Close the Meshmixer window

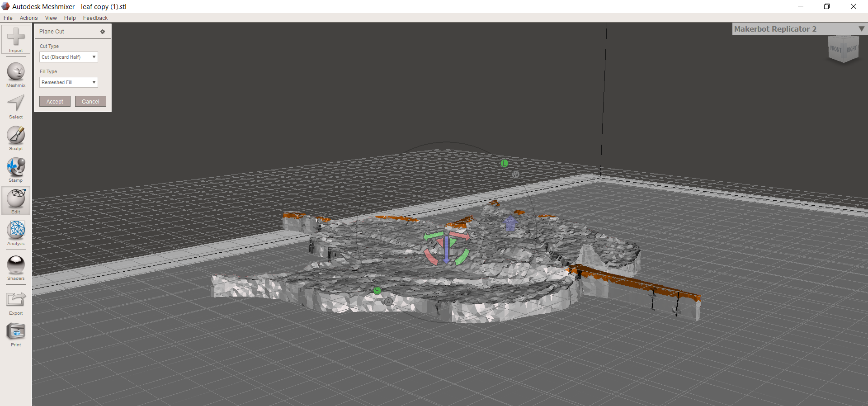[x=854, y=6]
